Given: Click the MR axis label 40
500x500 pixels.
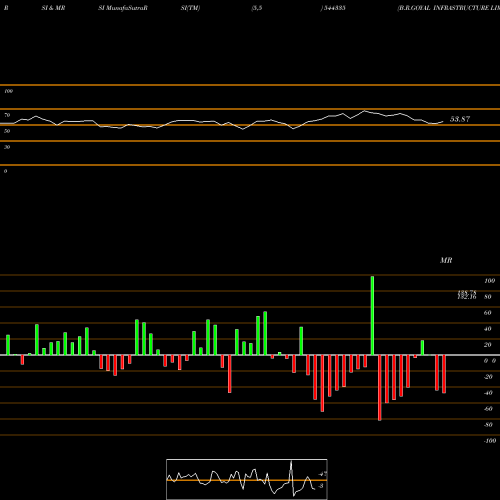Looking at the screenshot, I should coord(488,329).
